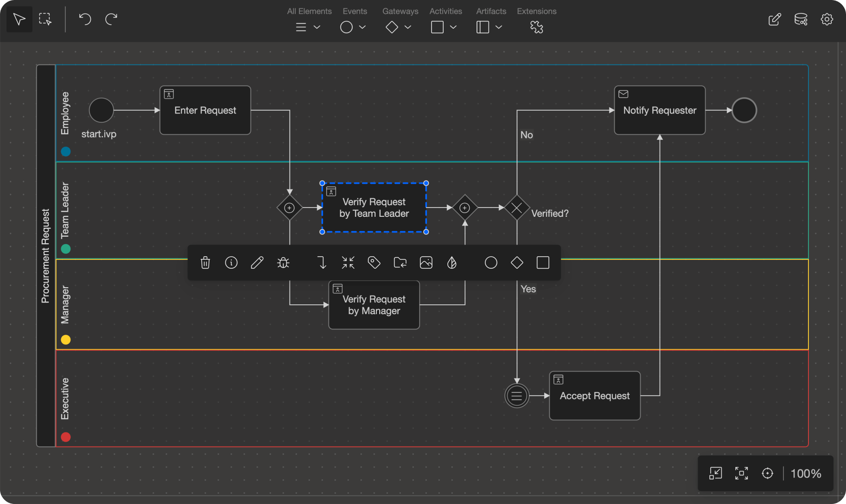
Task: Select the task switch event before Accept Request
Action: [x=517, y=396]
